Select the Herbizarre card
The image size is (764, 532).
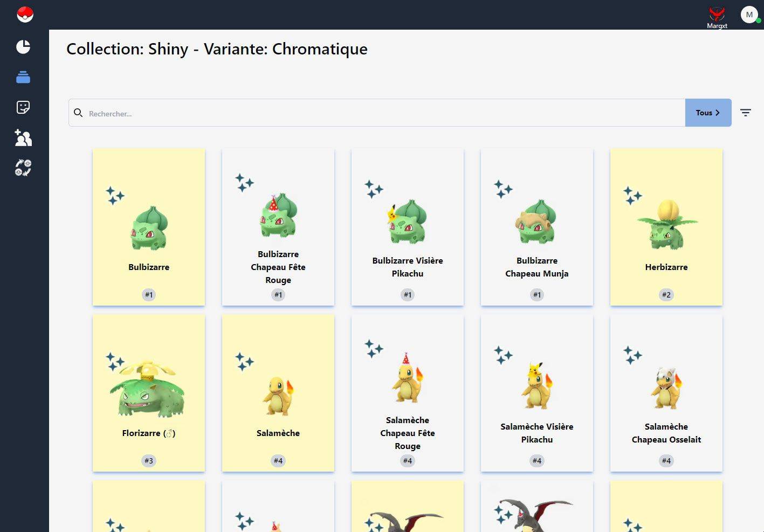pos(666,227)
